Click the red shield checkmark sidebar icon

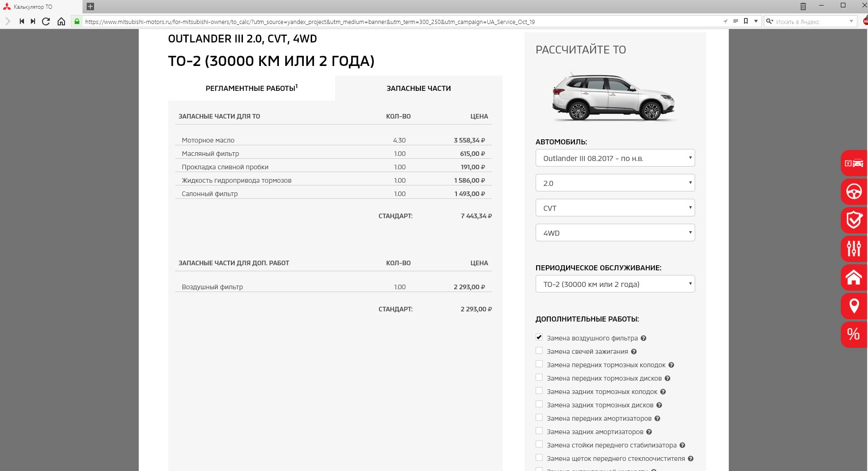point(854,220)
